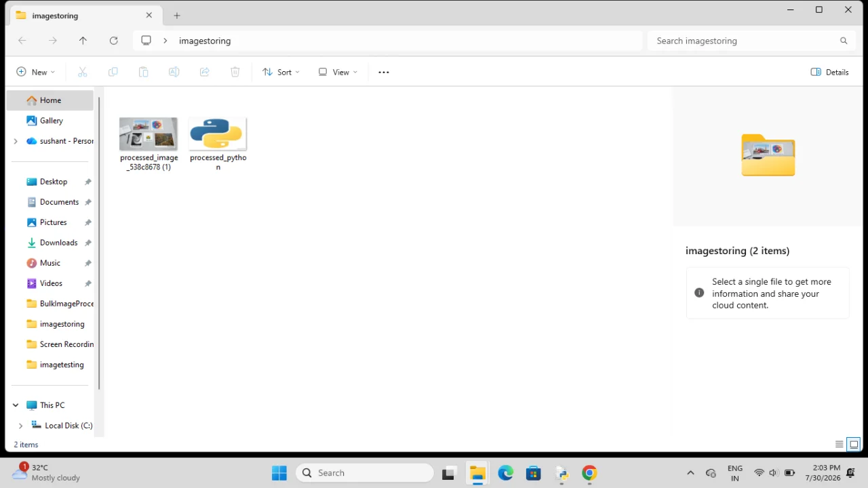Show hidden system tray icons

[x=690, y=473]
